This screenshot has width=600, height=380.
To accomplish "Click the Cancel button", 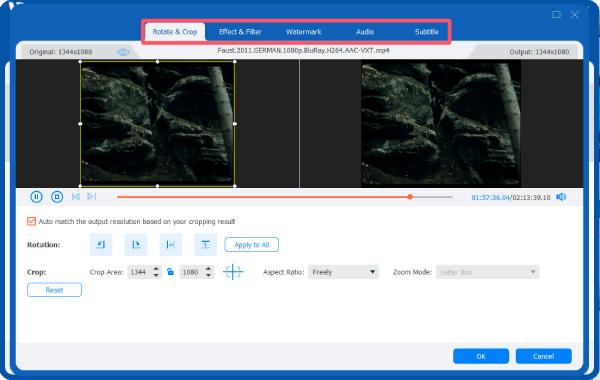I will (x=543, y=356).
